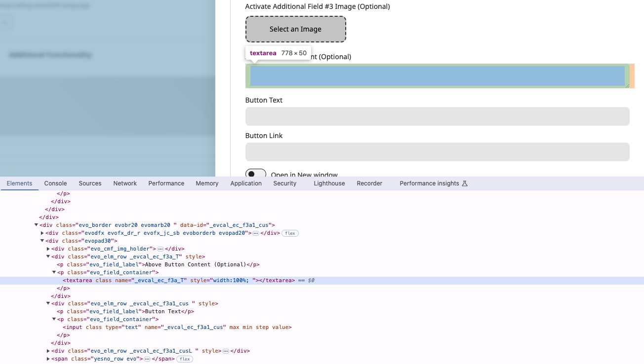Switch to the Network tab
The width and height of the screenshot is (644, 364).
125,183
